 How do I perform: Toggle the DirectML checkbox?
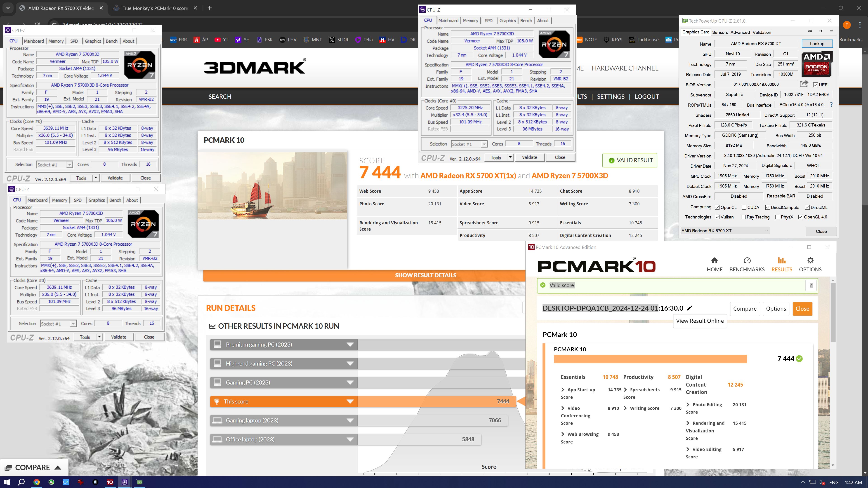pos(807,207)
